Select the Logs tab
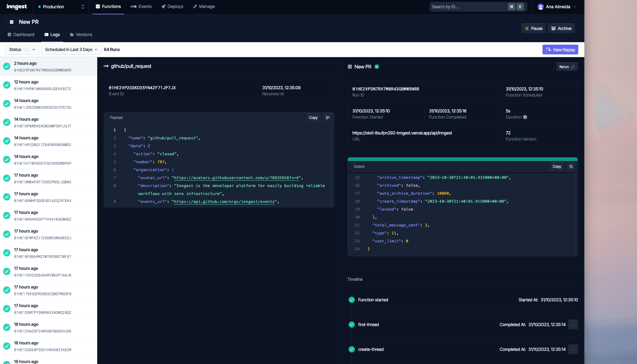This screenshot has width=637, height=364. [52, 35]
